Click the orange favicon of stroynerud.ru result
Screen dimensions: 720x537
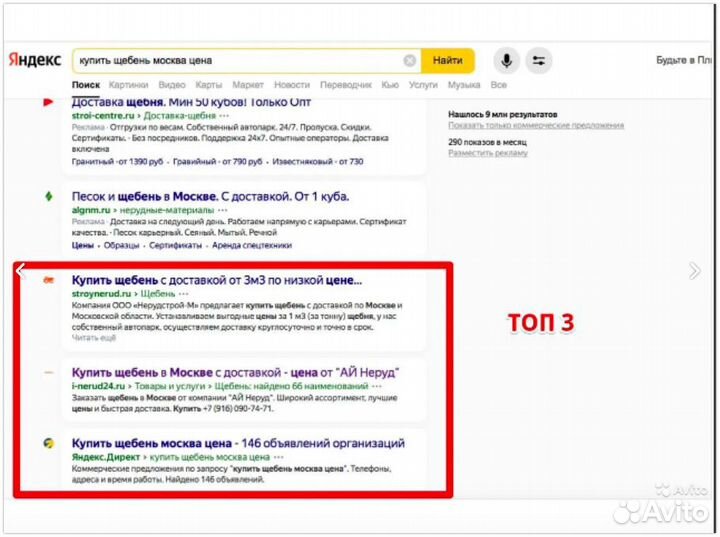[x=49, y=280]
